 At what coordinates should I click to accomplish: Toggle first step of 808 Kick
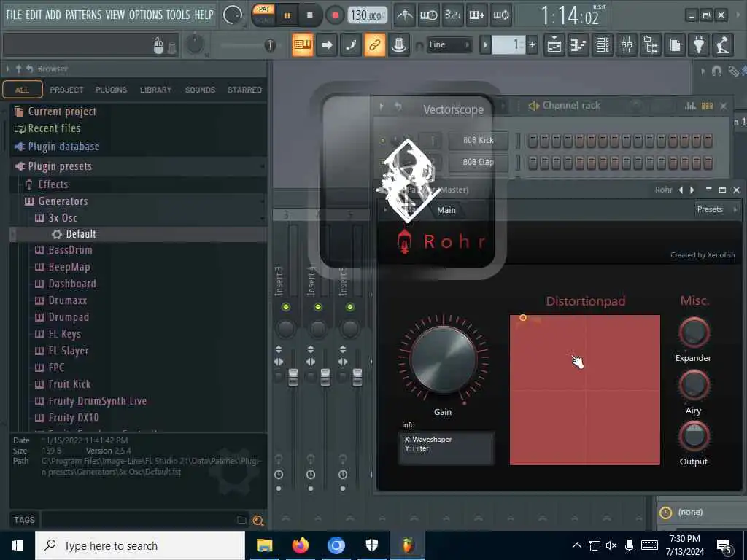coord(533,141)
